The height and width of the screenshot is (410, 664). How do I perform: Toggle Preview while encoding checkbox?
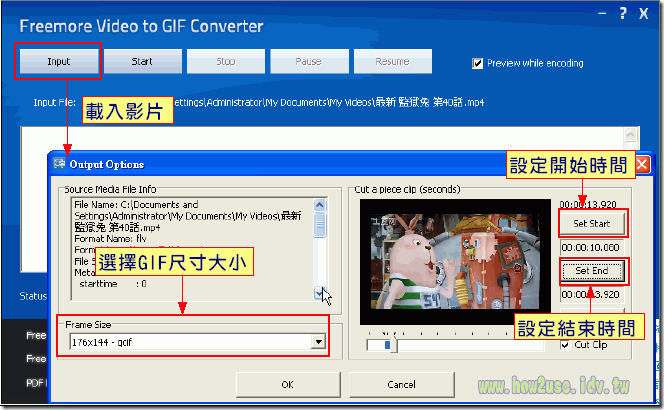478,64
